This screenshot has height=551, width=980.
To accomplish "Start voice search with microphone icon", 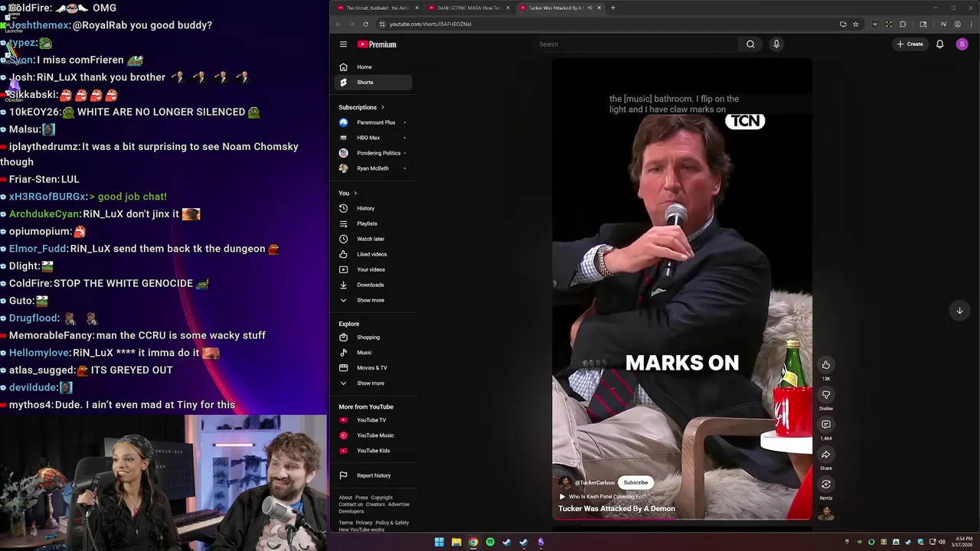I will point(776,44).
